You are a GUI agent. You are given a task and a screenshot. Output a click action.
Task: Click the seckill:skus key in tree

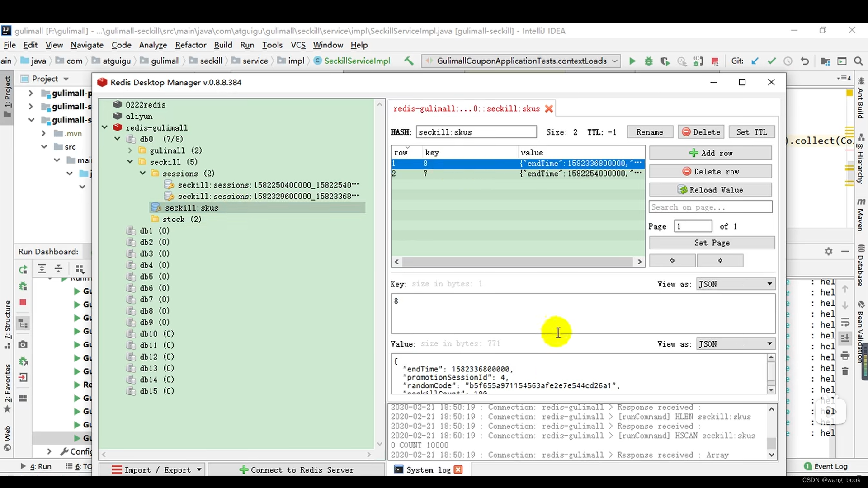191,207
